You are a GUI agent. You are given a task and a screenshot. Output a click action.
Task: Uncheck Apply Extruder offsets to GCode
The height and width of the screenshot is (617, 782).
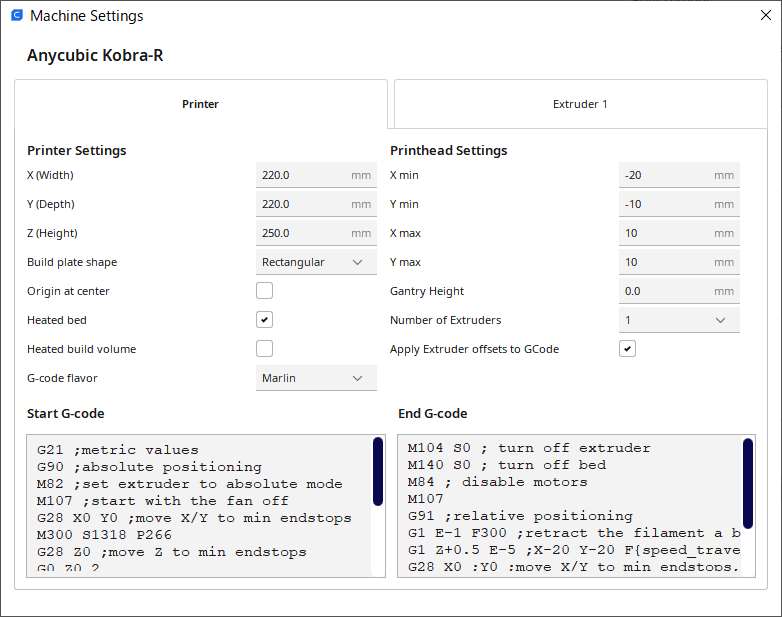tap(627, 349)
